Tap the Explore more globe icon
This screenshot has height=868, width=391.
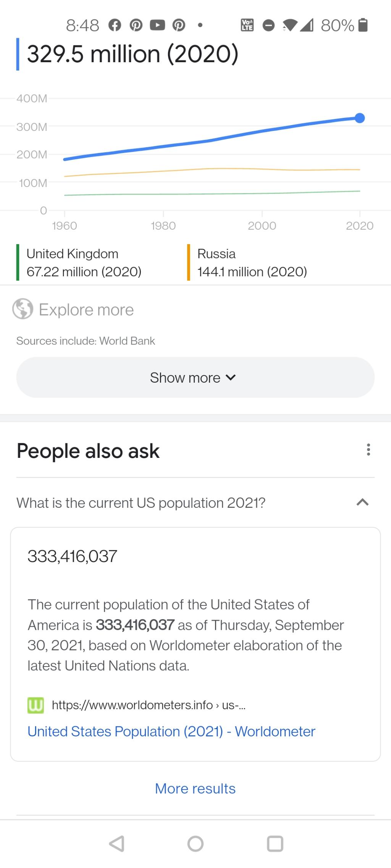tap(23, 309)
